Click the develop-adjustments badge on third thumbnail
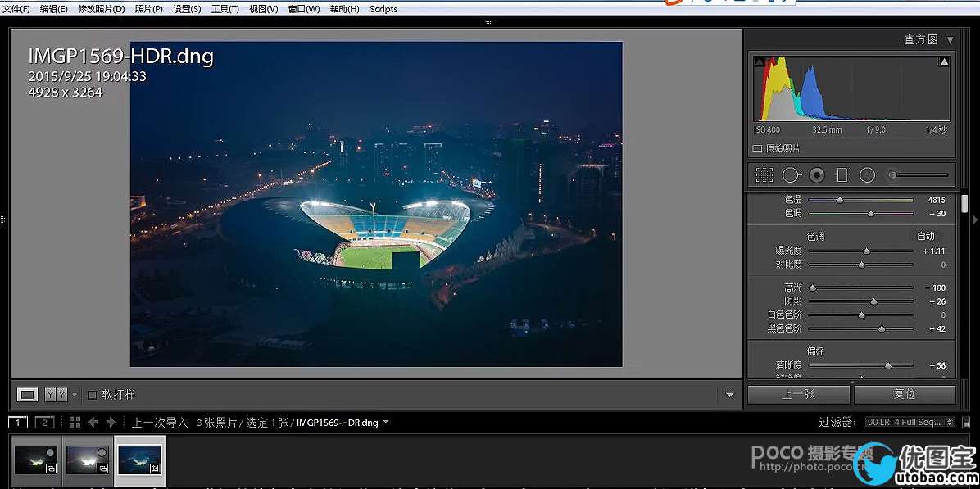Viewport: 980px width, 489px height. (x=156, y=468)
